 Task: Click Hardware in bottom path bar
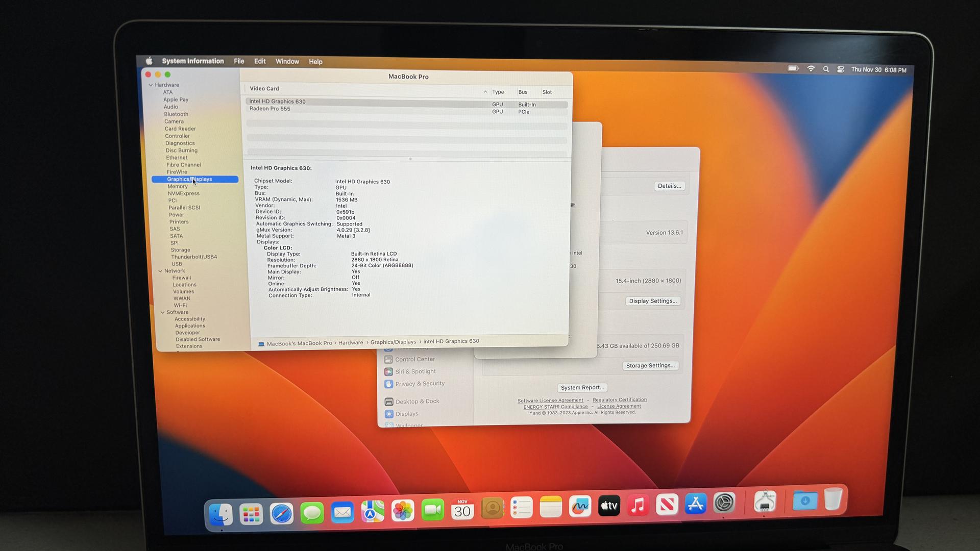pyautogui.click(x=351, y=343)
